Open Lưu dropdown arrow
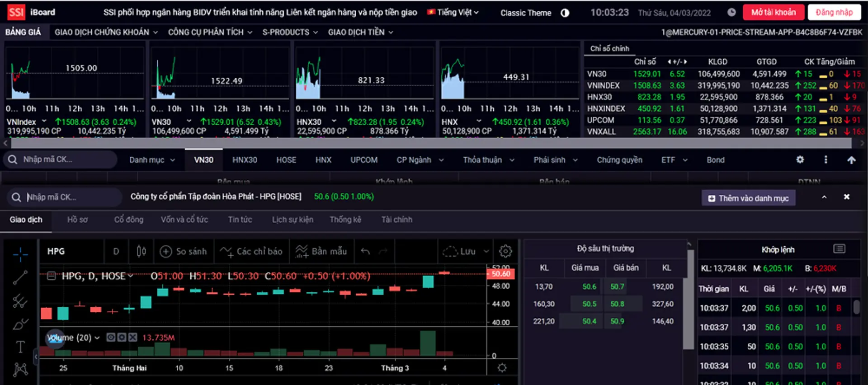 (x=486, y=251)
